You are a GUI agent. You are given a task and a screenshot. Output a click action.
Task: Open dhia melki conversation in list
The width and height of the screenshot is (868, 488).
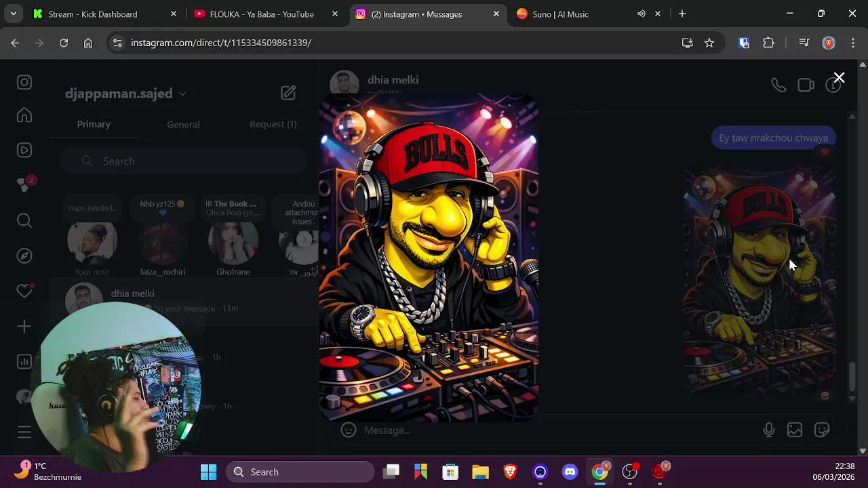tap(183, 301)
